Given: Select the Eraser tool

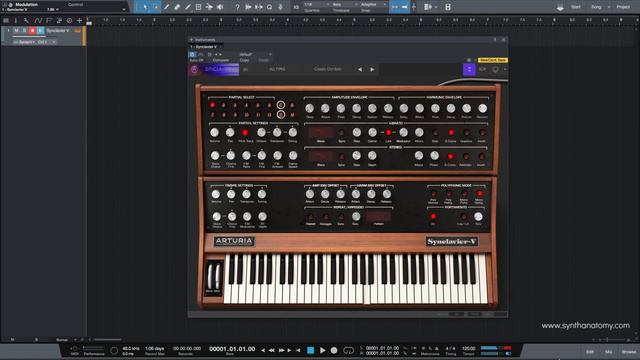Looking at the screenshot, I should (177, 7).
